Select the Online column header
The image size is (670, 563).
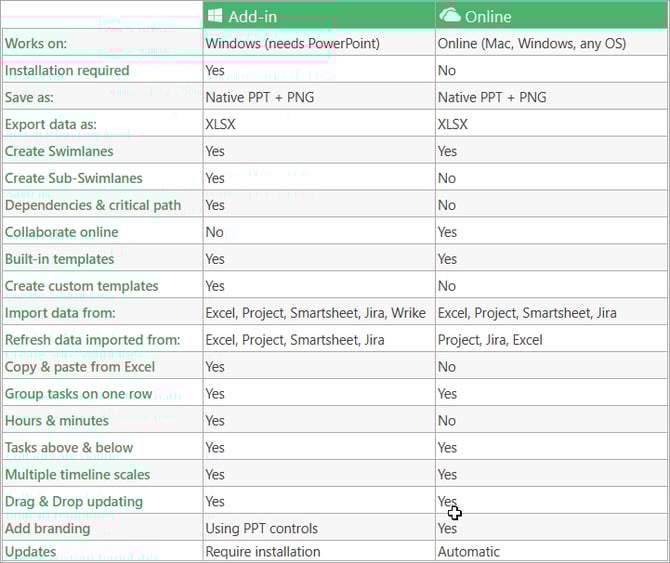point(552,16)
